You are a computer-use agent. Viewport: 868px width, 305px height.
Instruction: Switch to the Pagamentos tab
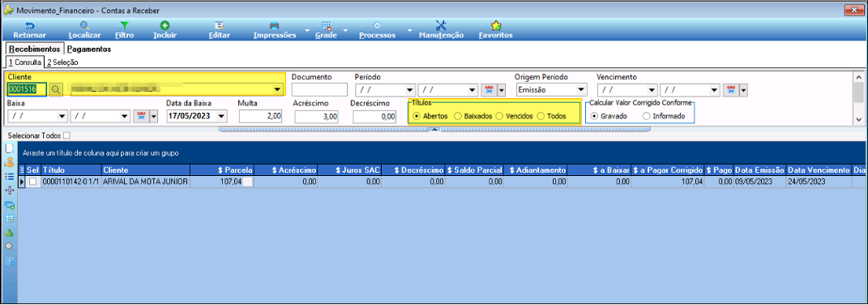[89, 49]
